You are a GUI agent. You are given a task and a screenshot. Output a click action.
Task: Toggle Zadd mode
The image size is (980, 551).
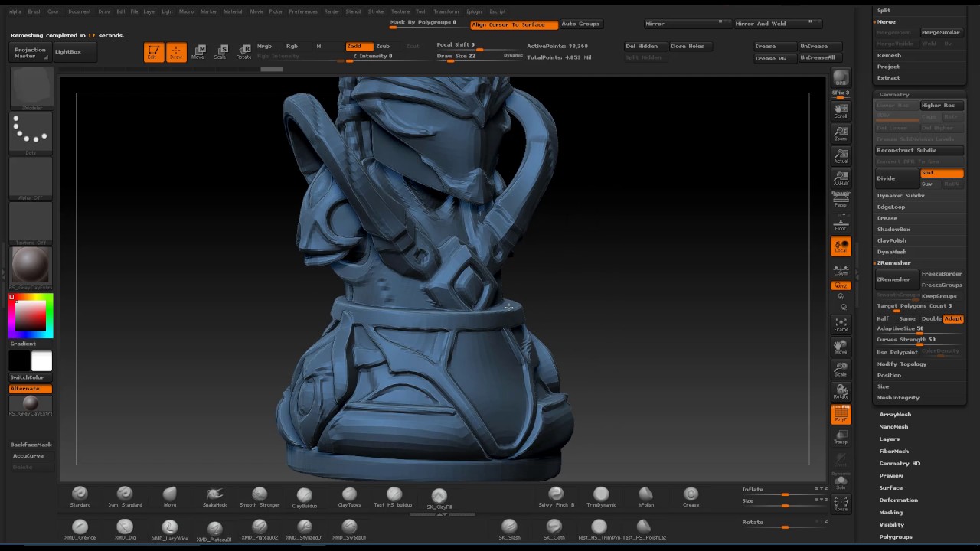359,46
